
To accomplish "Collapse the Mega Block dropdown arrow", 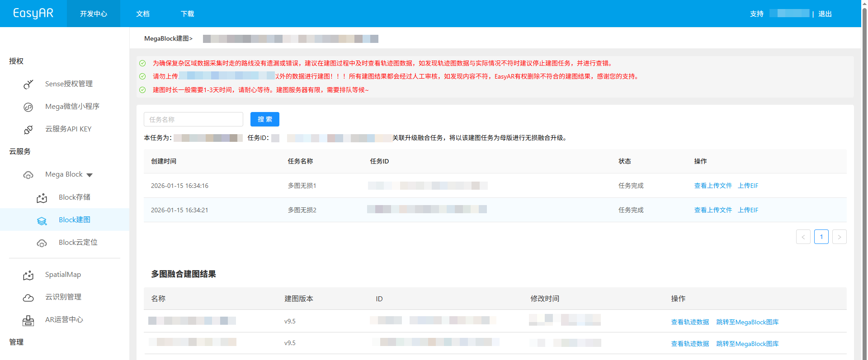I will point(90,175).
